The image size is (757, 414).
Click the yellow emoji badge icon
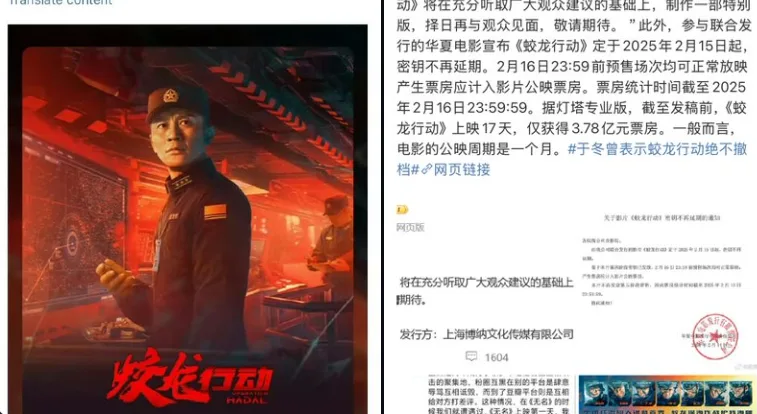pos(402,210)
